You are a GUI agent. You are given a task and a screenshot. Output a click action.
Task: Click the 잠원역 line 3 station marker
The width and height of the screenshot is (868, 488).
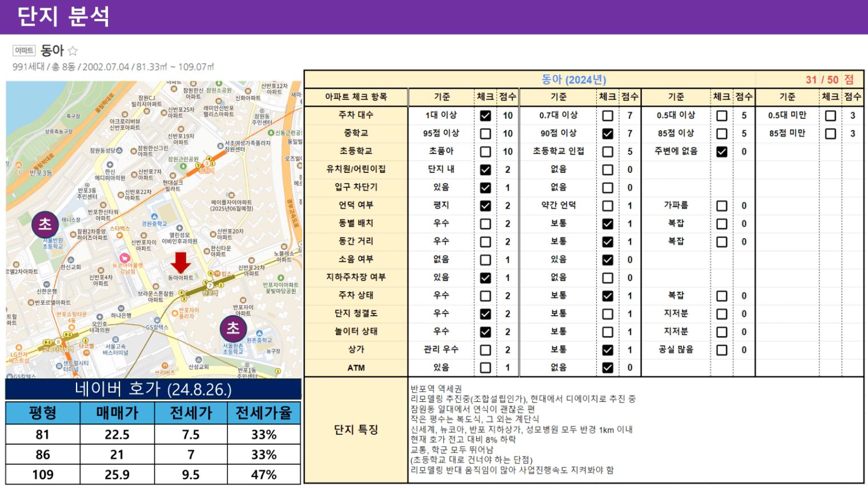[207, 163]
